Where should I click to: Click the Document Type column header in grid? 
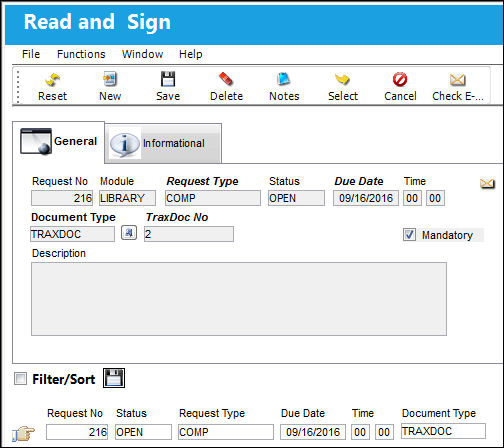pyautogui.click(x=439, y=413)
